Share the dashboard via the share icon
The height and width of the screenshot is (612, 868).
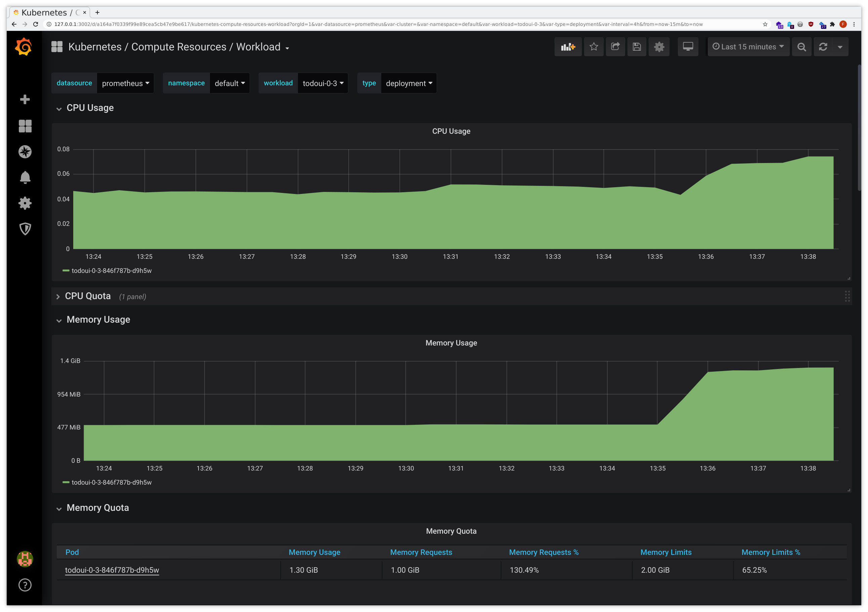coord(615,46)
